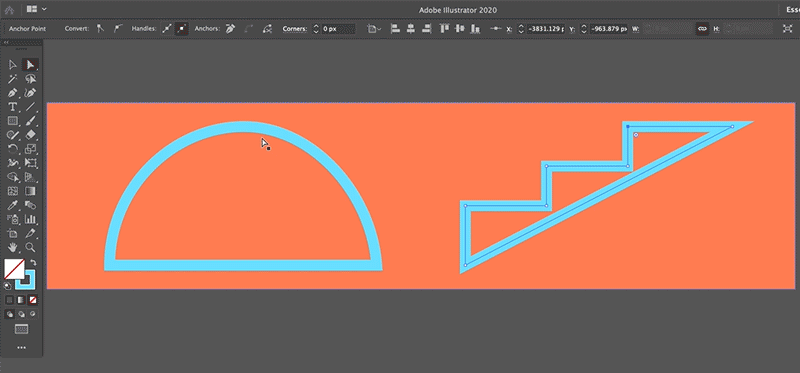Select the Artboard tool
The width and height of the screenshot is (800, 373).
pyautogui.click(x=13, y=233)
